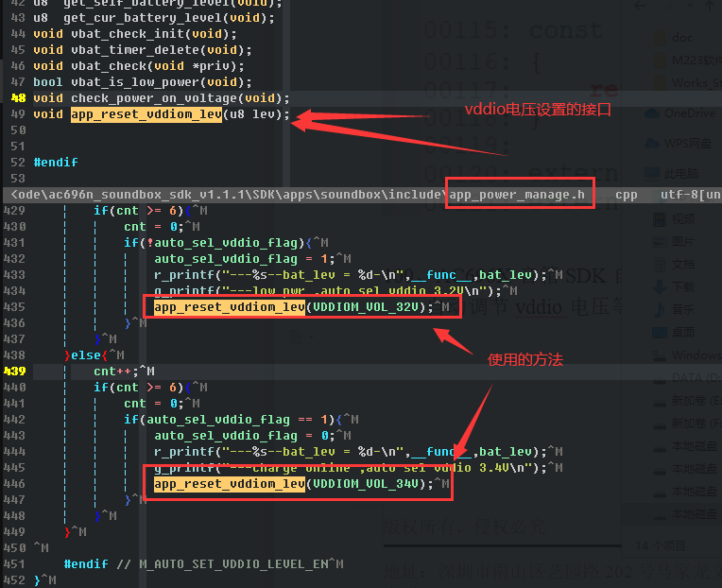Viewport: 722px width, 588px height.
Task: Click app_reset_vddiom_lev(VDDIOM_VOL_32V) call
Action: coord(294,306)
